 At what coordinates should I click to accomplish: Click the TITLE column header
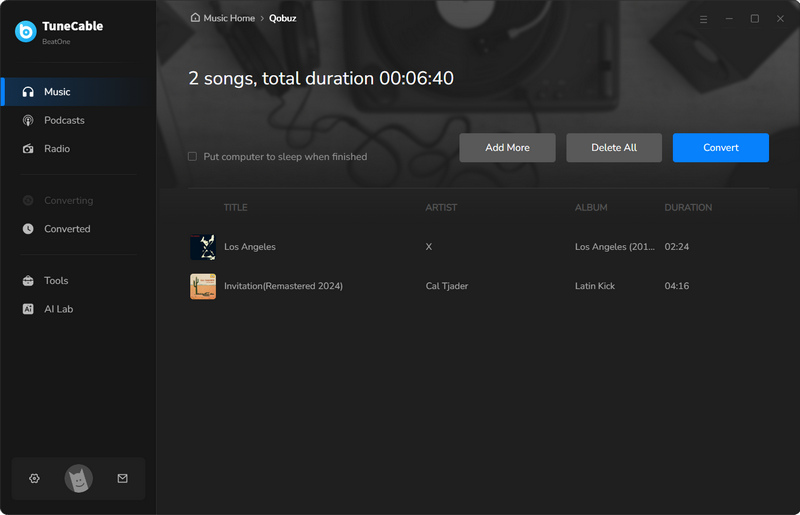pyautogui.click(x=235, y=207)
